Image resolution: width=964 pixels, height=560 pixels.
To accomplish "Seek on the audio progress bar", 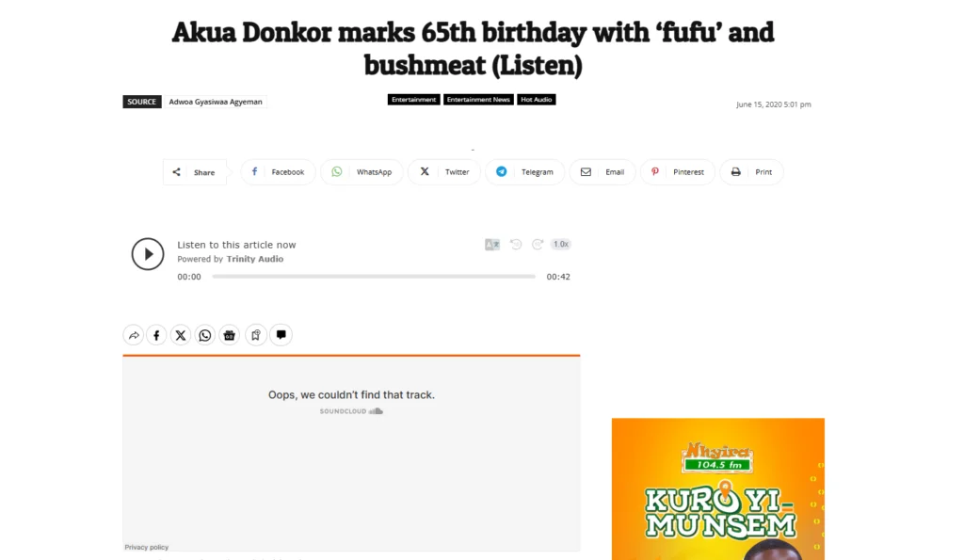I will [x=374, y=277].
